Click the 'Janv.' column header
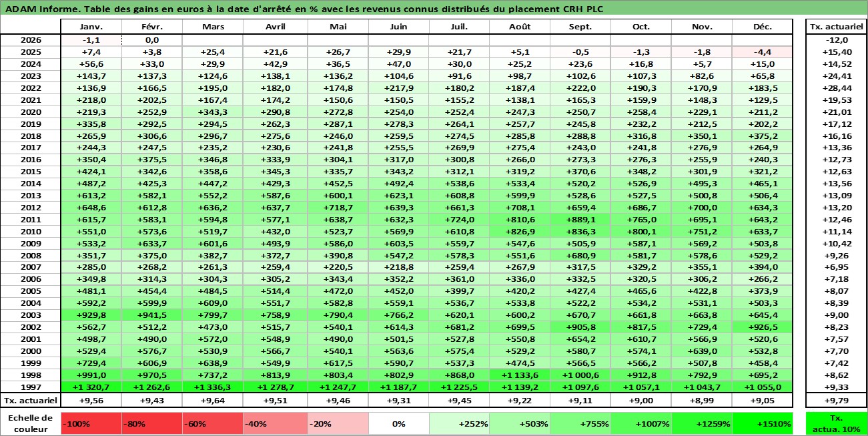 91,27
